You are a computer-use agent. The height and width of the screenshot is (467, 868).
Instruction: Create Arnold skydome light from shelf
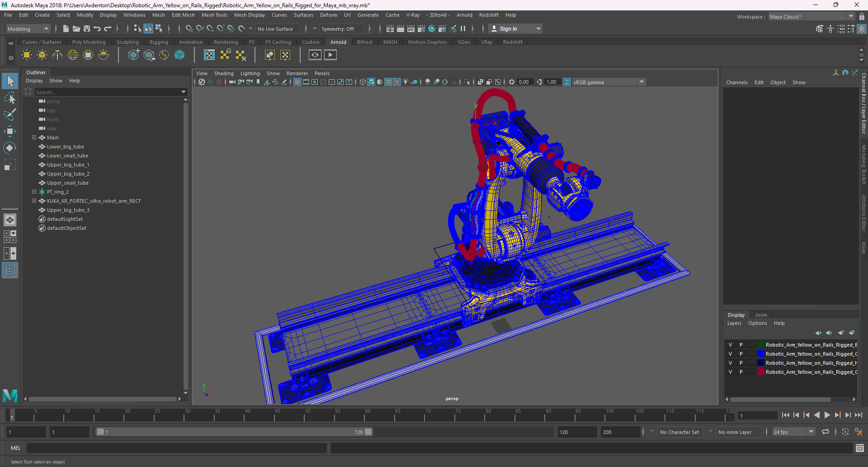73,55
